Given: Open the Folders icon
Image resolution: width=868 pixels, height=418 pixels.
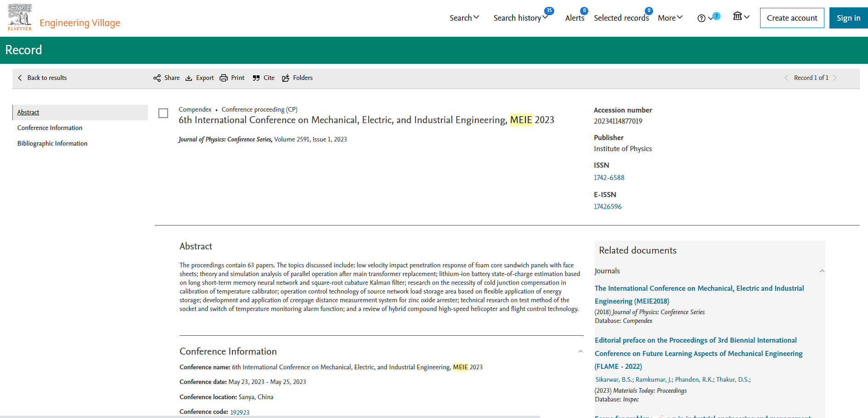Looking at the screenshot, I should [x=286, y=78].
